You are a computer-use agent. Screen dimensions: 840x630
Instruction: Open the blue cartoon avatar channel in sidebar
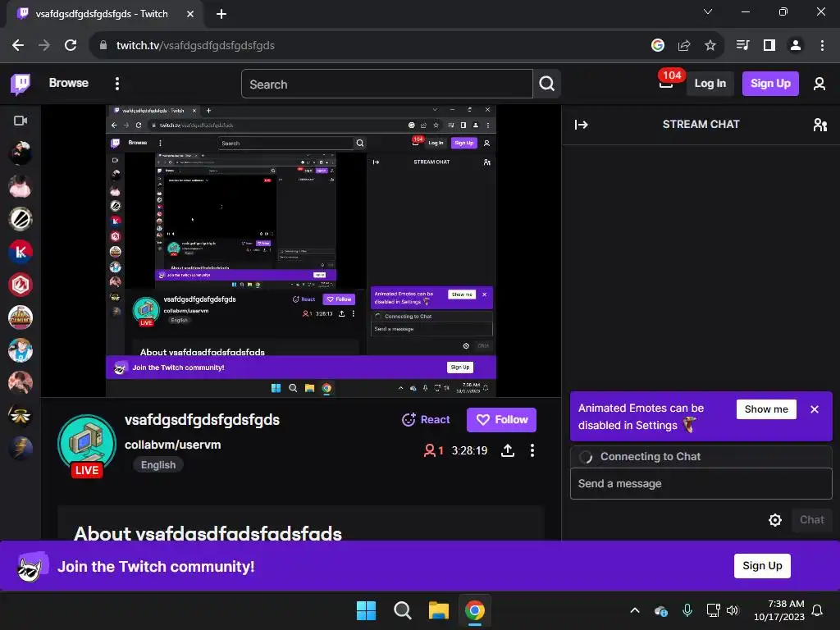click(21, 350)
